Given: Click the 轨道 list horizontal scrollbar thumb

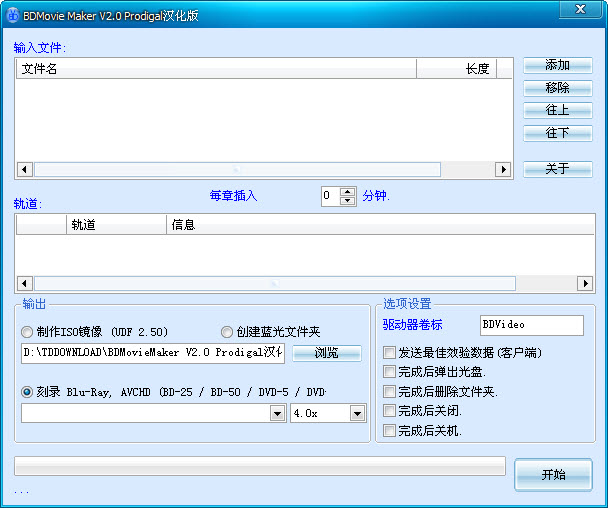Looking at the screenshot, I should [275, 283].
